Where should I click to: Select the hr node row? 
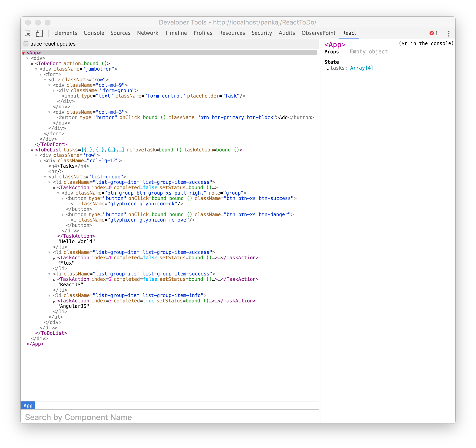[x=55, y=171]
